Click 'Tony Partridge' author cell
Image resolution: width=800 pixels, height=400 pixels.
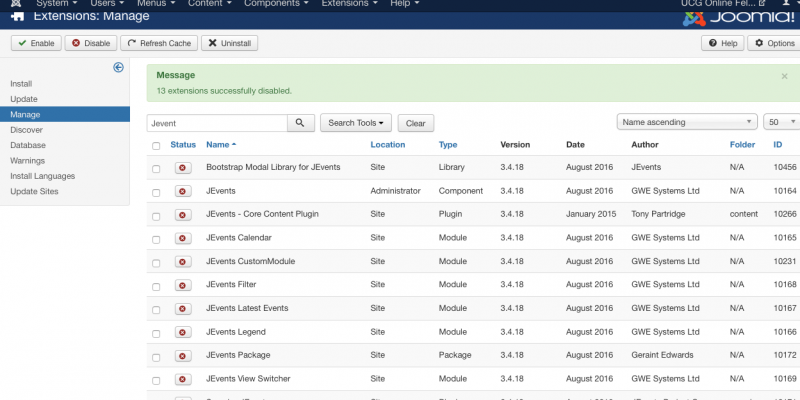point(658,214)
